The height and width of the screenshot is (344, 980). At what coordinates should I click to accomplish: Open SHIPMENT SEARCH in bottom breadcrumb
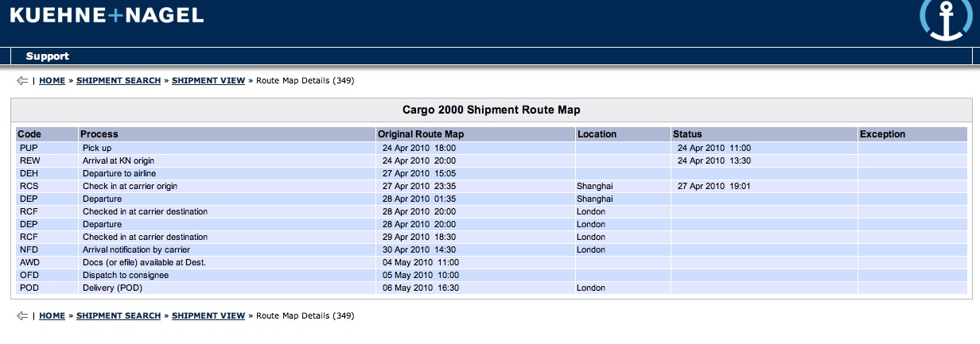tap(119, 316)
